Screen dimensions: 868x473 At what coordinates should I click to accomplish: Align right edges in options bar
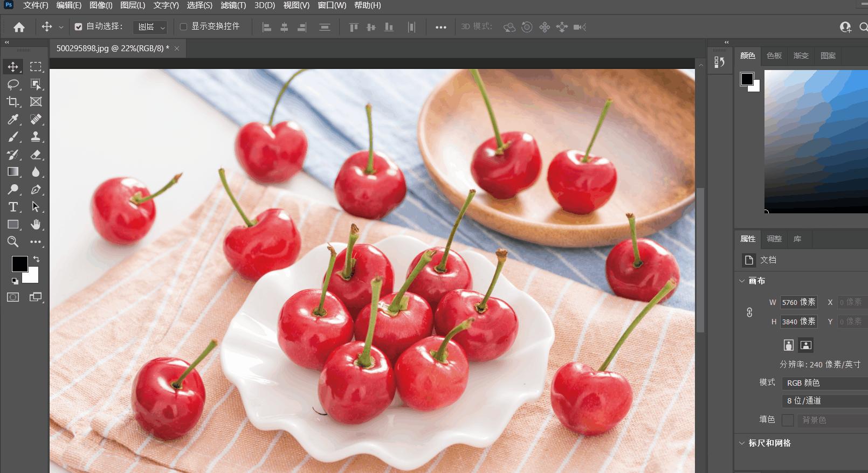click(x=302, y=27)
